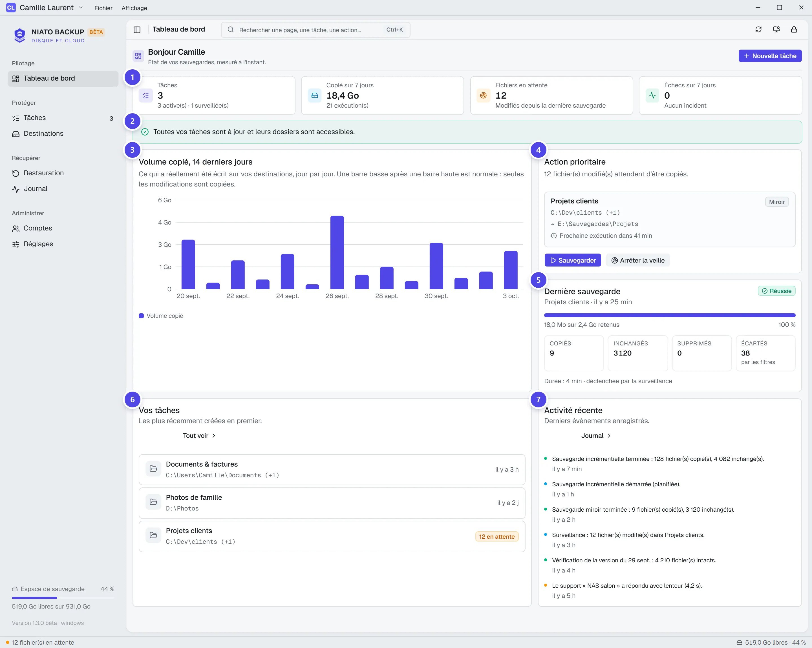Screen dimensions: 812x648
Task: Open Restauration in the sidebar
Action: tap(63, 173)
